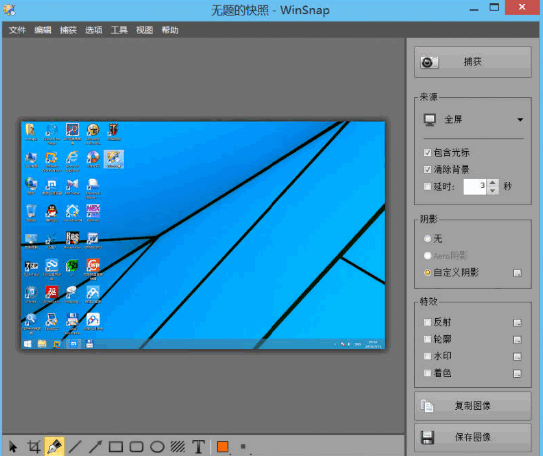Open the 视图 menu
Viewport: 543px width, 456px height.
(x=144, y=30)
